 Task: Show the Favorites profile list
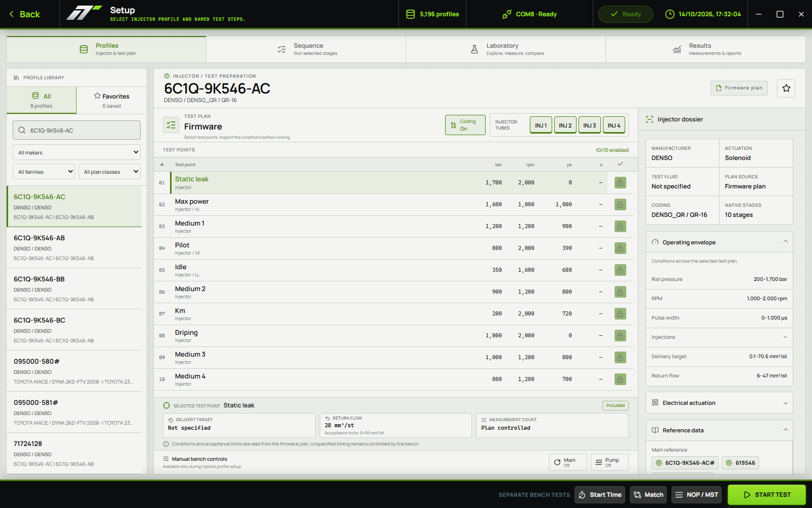tap(112, 100)
